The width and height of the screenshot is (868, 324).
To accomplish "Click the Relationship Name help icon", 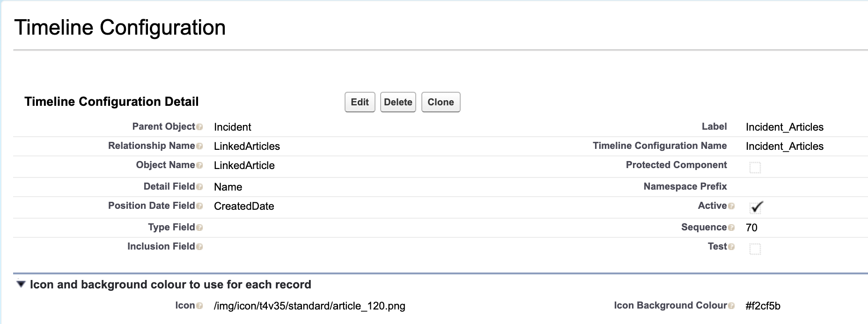I will click(200, 146).
